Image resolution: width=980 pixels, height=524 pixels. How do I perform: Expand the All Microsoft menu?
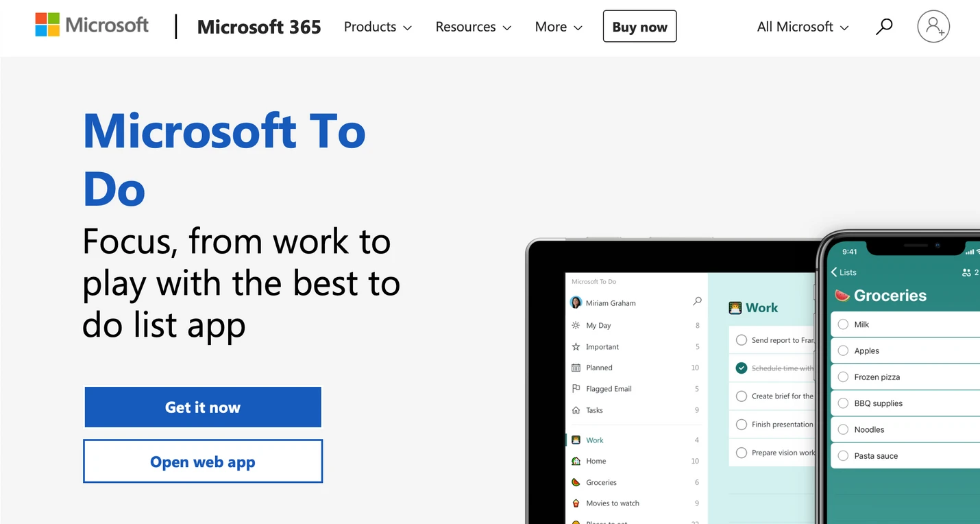pyautogui.click(x=802, y=27)
